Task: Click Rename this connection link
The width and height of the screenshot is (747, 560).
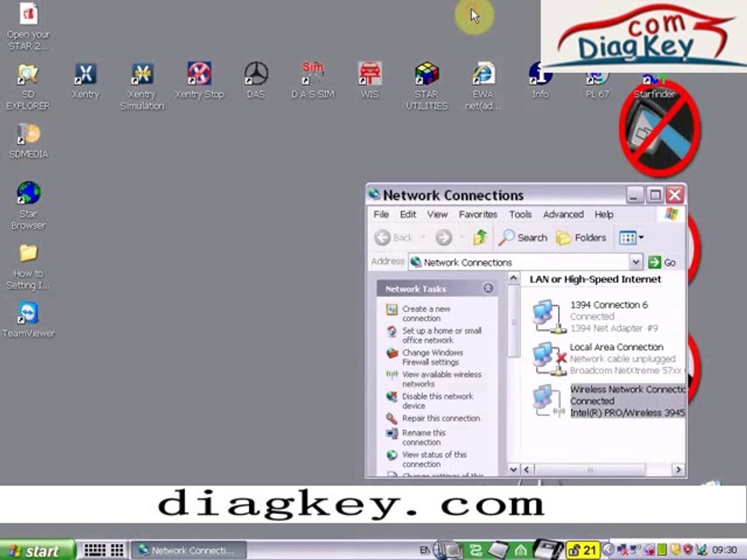Action: tap(423, 437)
